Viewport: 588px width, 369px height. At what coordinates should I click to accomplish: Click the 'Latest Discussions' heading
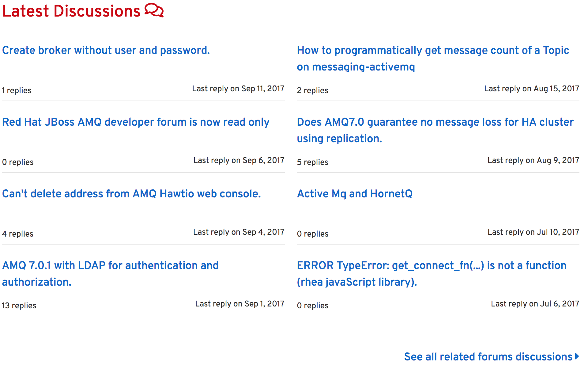pyautogui.click(x=71, y=11)
